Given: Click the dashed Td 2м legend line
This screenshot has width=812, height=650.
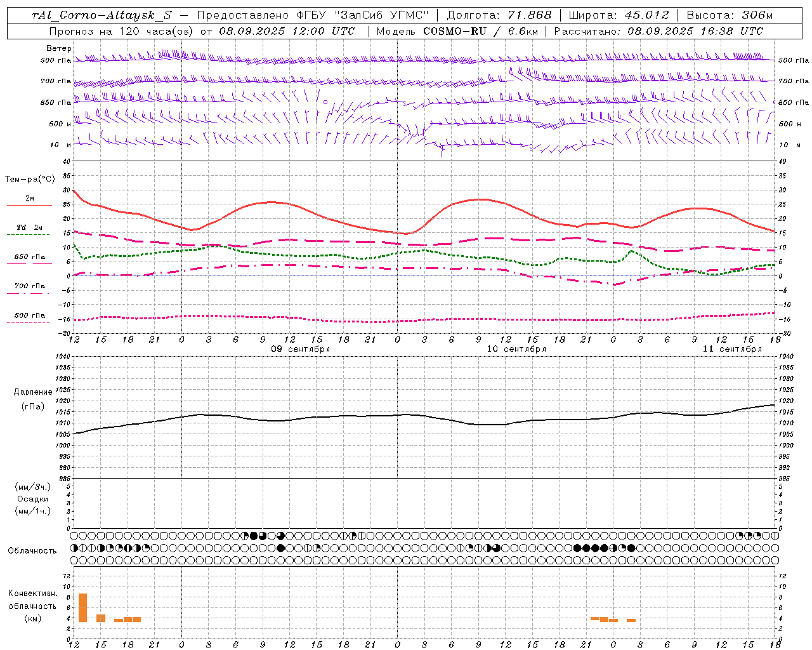Looking at the screenshot, I should [29, 235].
